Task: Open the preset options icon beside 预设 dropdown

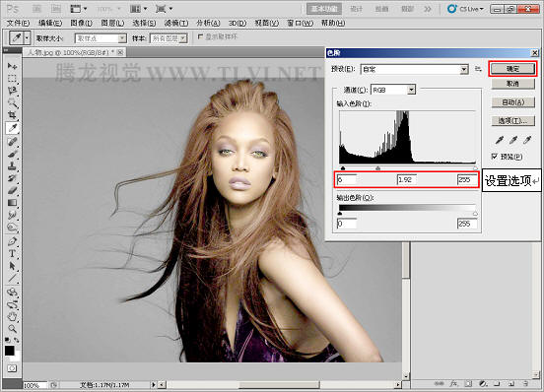Action: click(478, 69)
